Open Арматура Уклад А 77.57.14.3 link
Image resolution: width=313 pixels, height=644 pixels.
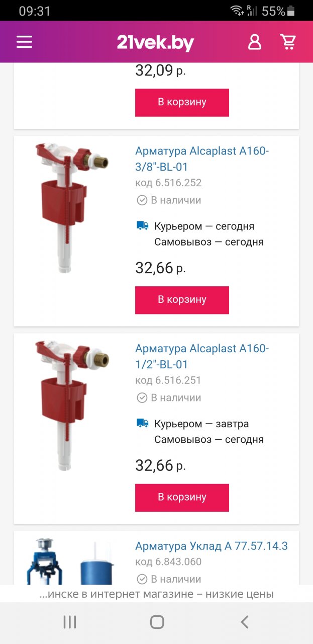pyautogui.click(x=212, y=546)
